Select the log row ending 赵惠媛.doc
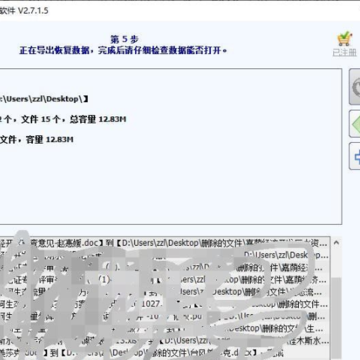Image resolution: width=360 pixels, height=360 pixels. (x=165, y=243)
